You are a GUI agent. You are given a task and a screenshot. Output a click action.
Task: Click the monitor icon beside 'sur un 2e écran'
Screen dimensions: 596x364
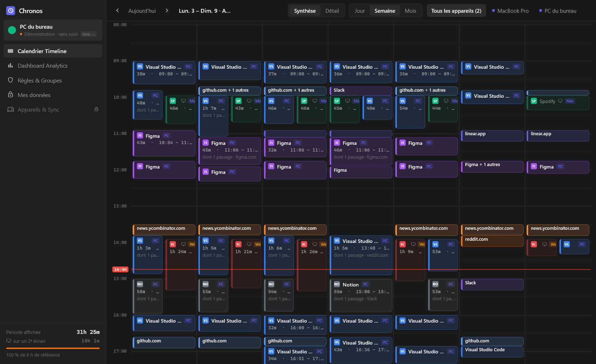(x=9, y=341)
